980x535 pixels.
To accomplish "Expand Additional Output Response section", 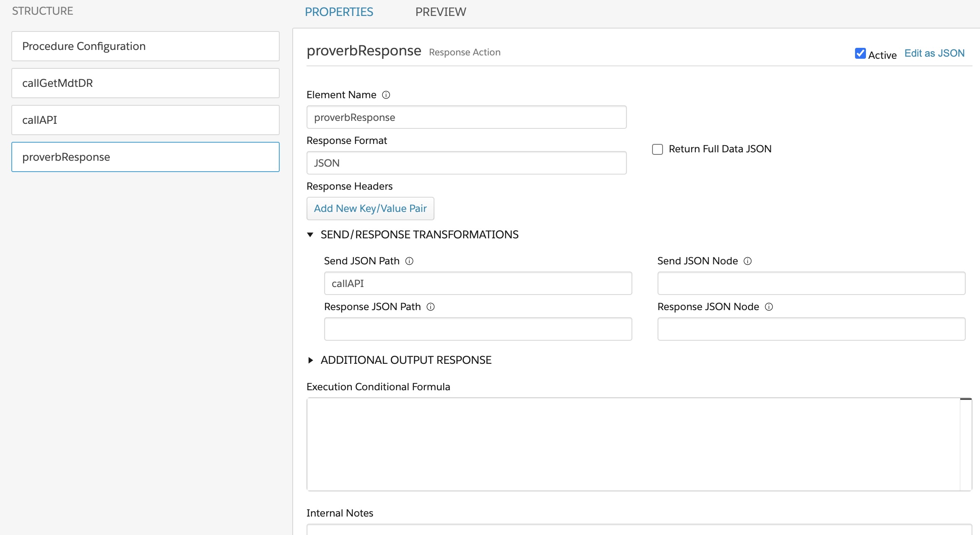I will point(310,360).
